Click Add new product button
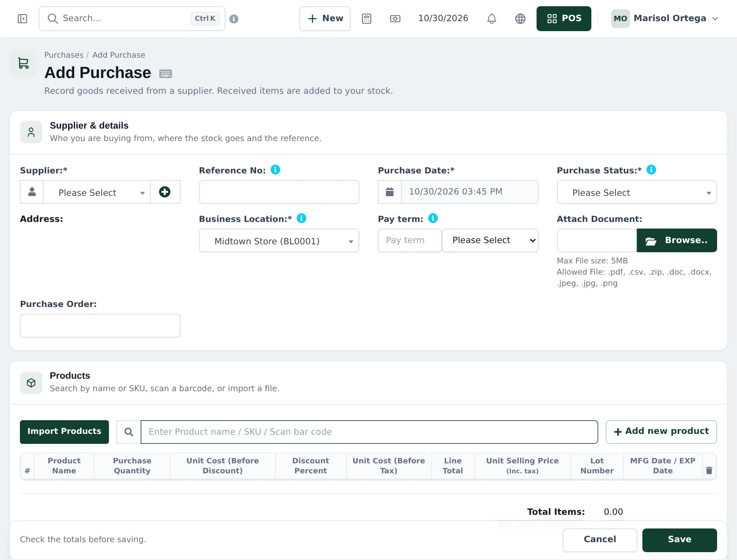 pyautogui.click(x=661, y=432)
